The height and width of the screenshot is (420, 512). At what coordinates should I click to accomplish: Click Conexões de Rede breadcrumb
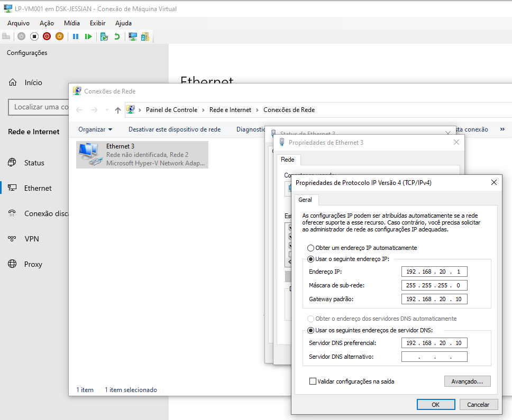tap(289, 110)
